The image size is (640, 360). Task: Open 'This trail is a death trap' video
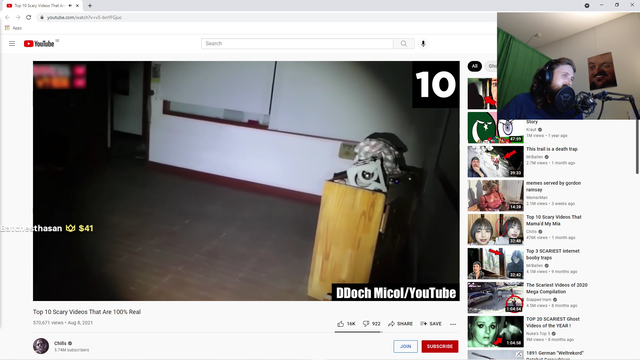tap(551, 149)
